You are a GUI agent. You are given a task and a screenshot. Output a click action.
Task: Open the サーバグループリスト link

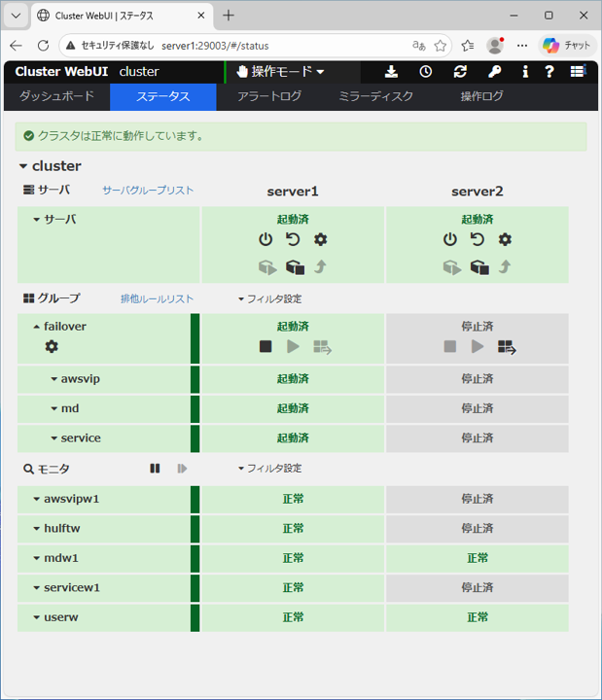point(148,191)
